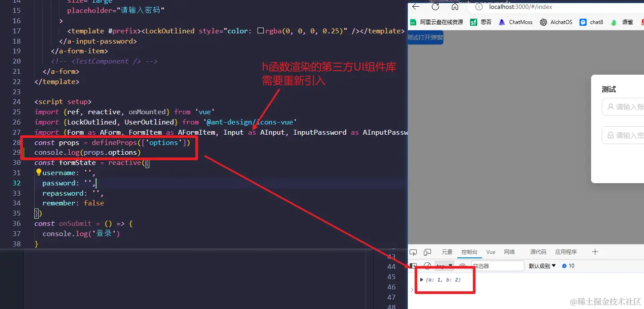The width and height of the screenshot is (644, 309).
Task: Click the 测试打开弹窗 button
Action: pyautogui.click(x=426, y=37)
